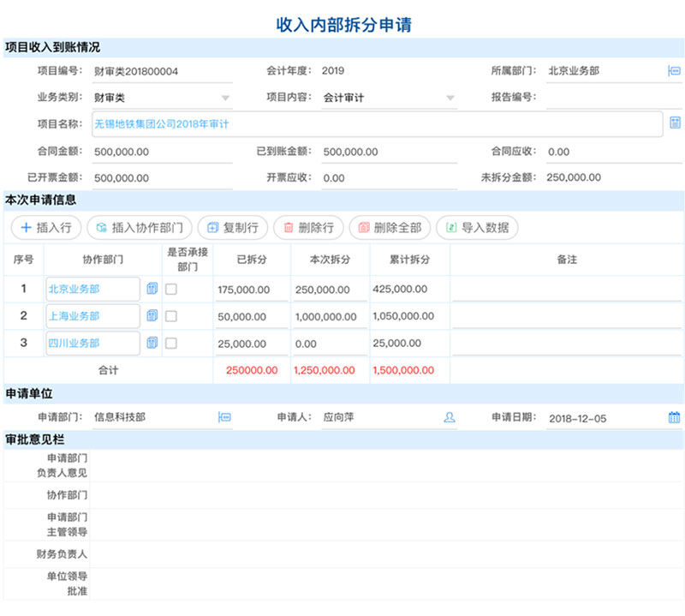Click lookup icon for row 2 上海业务部
This screenshot has width=685, height=616.
coord(152,316)
